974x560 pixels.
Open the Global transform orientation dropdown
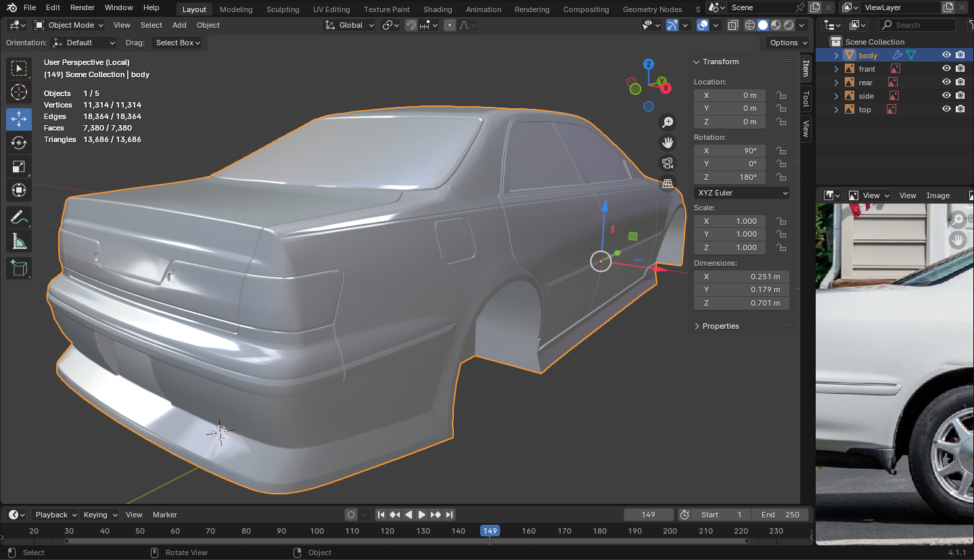(x=349, y=25)
